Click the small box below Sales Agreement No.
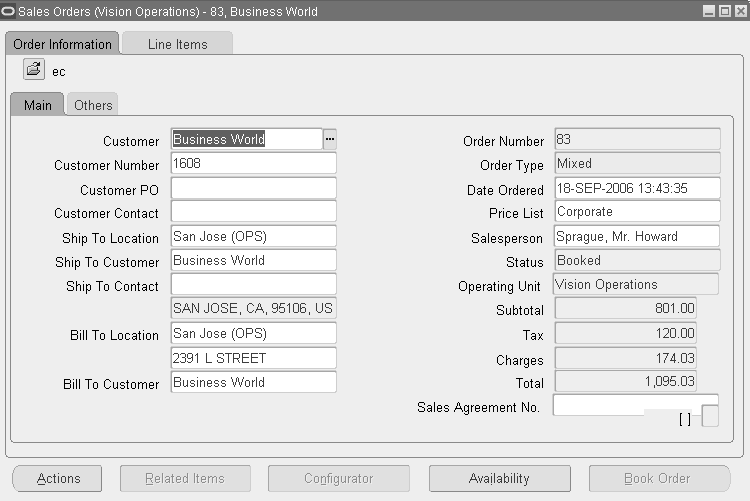This screenshot has height=501, width=750. (x=710, y=415)
